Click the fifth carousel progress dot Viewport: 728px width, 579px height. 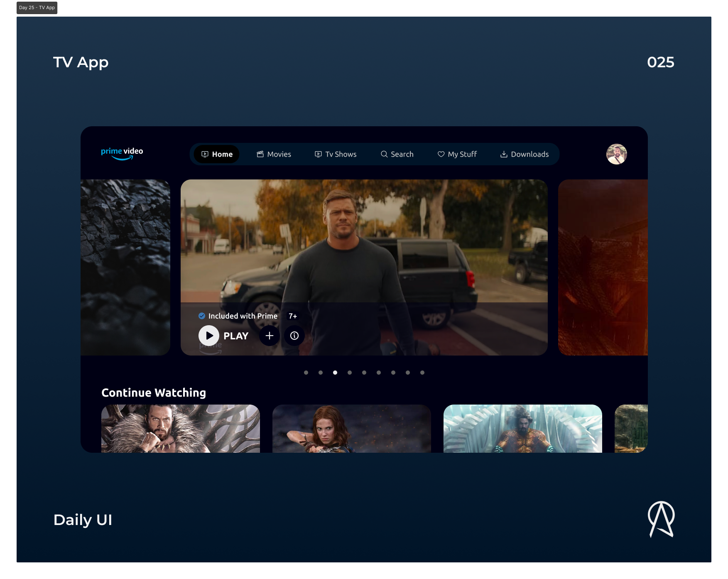click(x=364, y=373)
